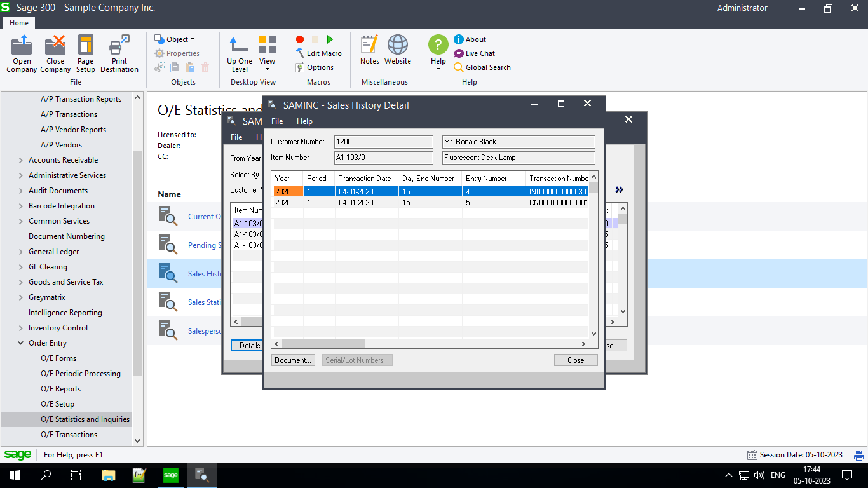The image size is (868, 488).
Task: Open the Sage Website icon
Action: pos(398,50)
